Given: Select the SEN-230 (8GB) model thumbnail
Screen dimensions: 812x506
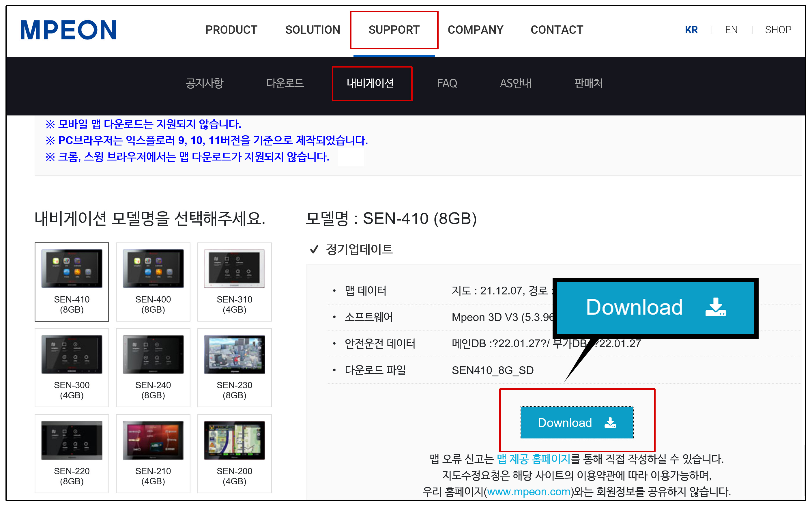Looking at the screenshot, I should (234, 367).
